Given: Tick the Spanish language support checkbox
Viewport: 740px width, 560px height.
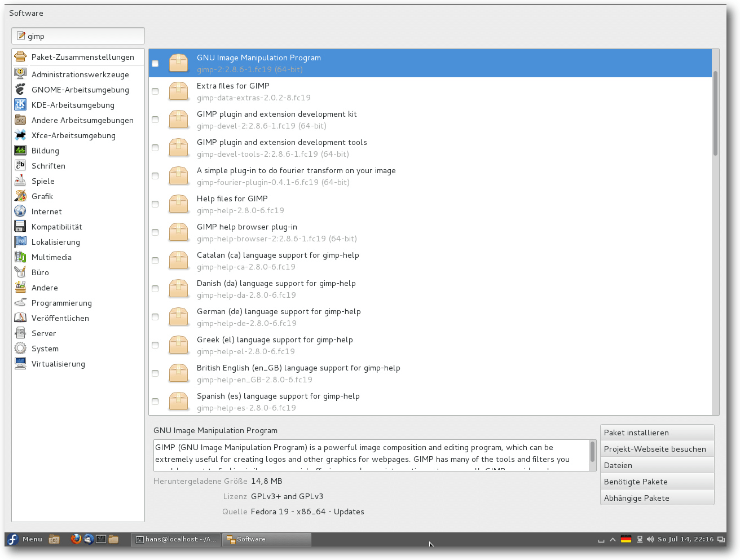Looking at the screenshot, I should [155, 402].
